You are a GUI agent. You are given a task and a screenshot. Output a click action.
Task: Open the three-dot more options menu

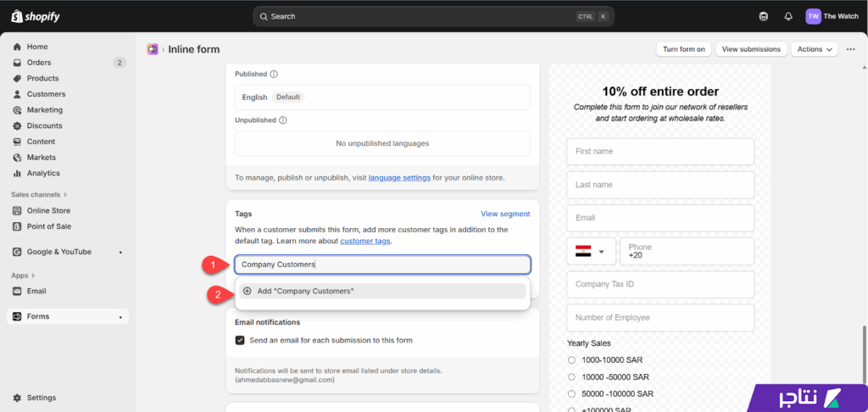click(x=851, y=49)
